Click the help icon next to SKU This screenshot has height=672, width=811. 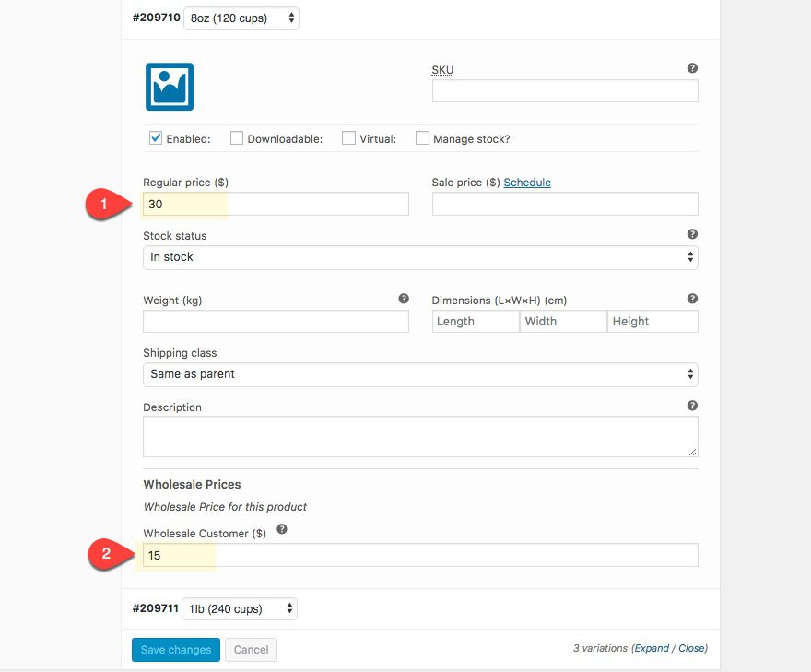[692, 68]
